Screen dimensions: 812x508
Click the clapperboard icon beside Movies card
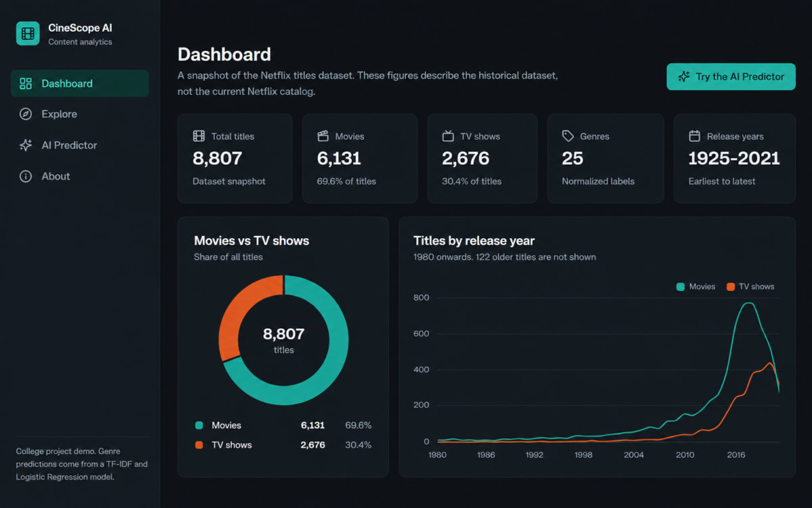tap(323, 136)
